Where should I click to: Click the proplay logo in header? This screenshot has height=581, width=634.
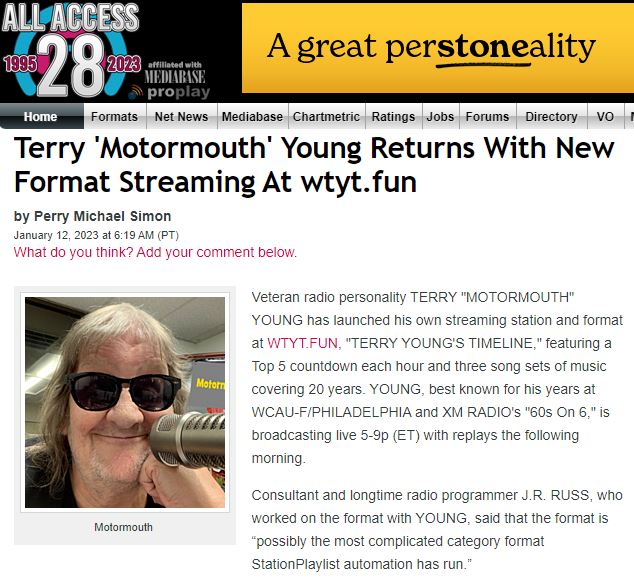coord(170,93)
